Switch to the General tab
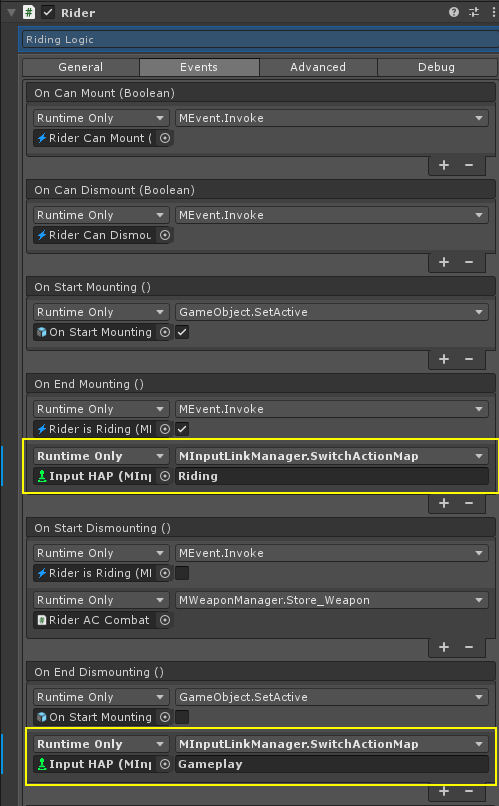The image size is (499, 806). (81, 67)
